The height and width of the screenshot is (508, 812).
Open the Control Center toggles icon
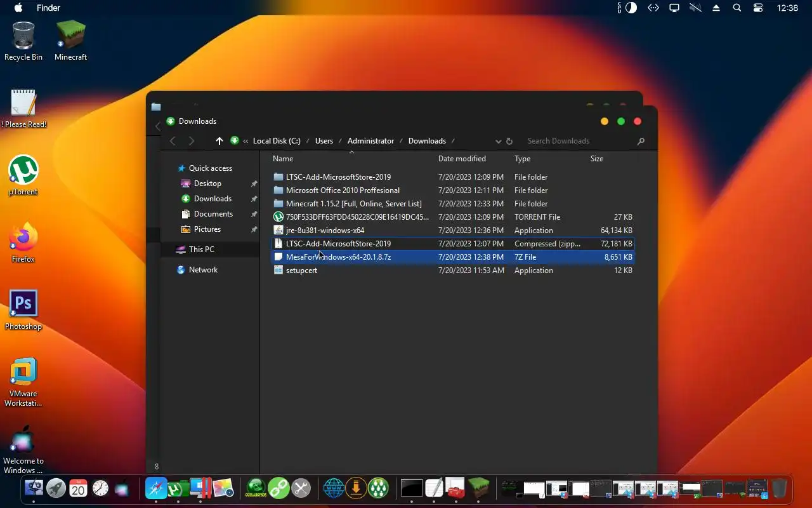[x=758, y=8]
